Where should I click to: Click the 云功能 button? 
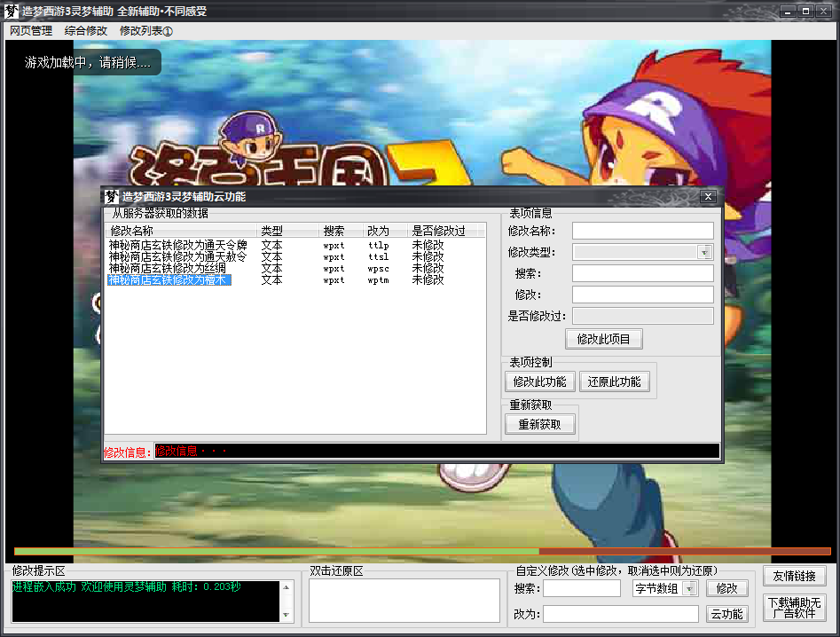pyautogui.click(x=727, y=614)
